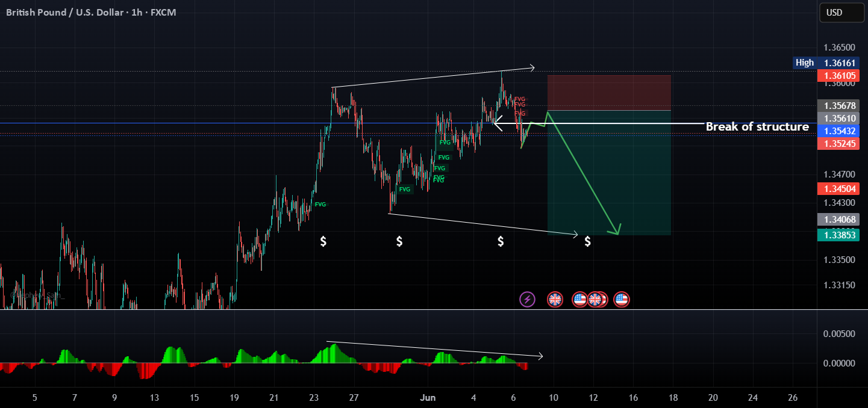Select the green projection arrow tip
Screen dimensions: 868x408
point(616,230)
